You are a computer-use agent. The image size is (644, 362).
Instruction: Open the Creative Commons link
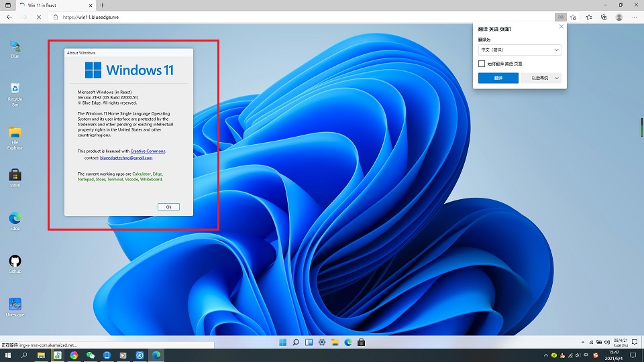148,151
